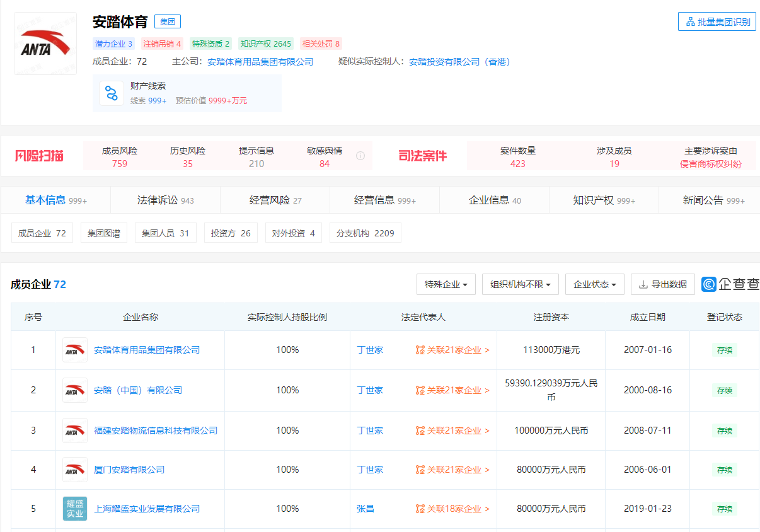
Task: Expand the 特殊企业 dropdown
Action: (446, 284)
